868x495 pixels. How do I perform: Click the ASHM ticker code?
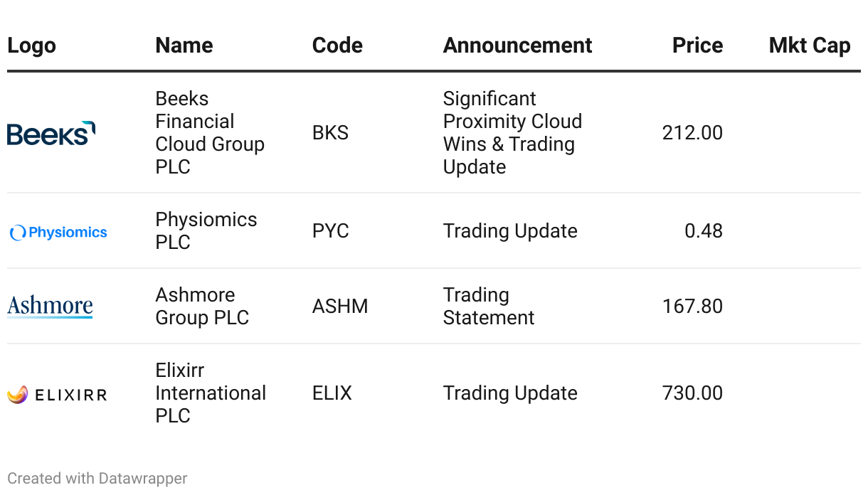point(340,307)
